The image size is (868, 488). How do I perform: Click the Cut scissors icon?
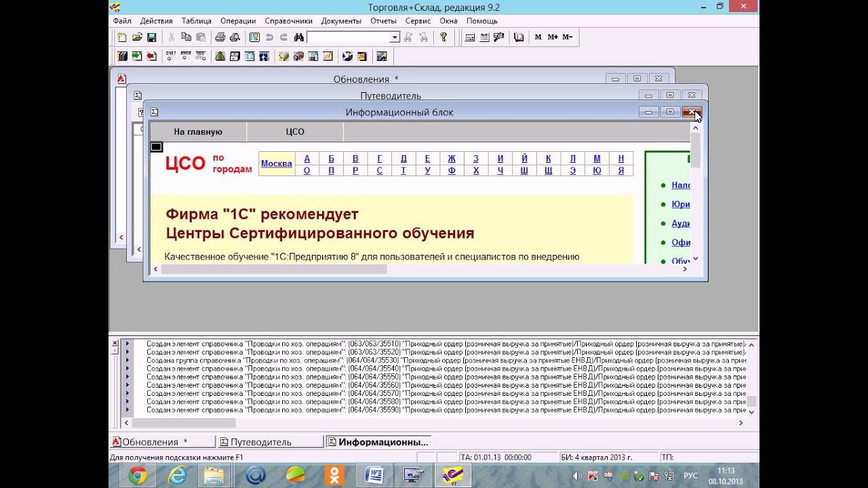click(x=172, y=37)
